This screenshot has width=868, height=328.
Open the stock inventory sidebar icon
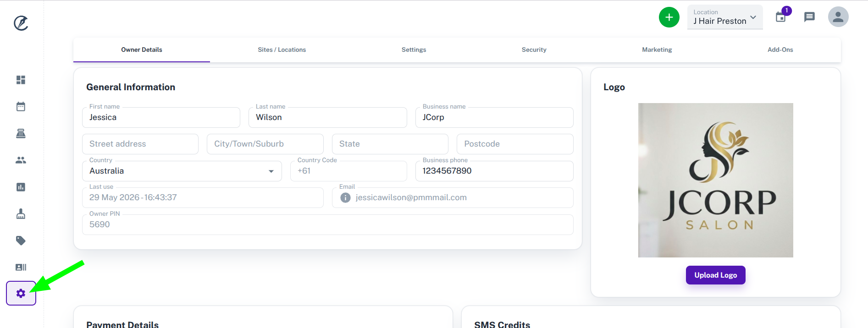tap(21, 214)
